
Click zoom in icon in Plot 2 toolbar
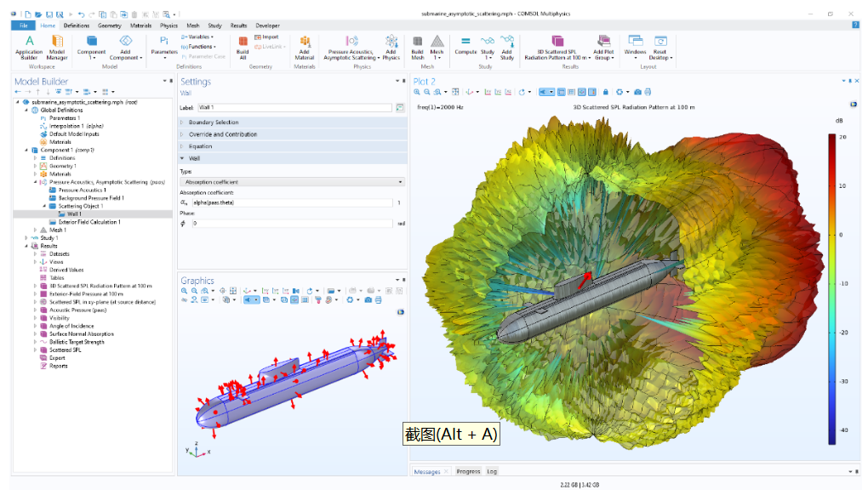[x=417, y=93]
